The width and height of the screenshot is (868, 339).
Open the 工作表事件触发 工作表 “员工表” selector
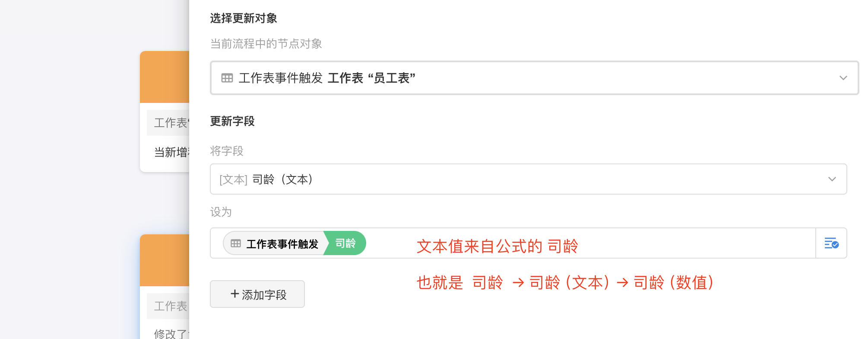(x=518, y=78)
